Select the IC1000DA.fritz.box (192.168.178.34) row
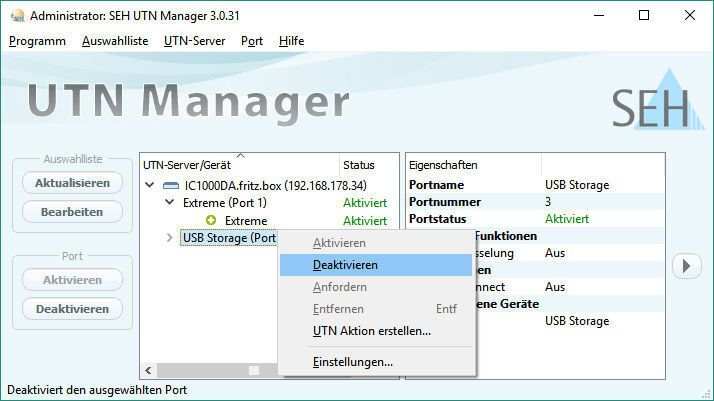Image resolution: width=714 pixels, height=401 pixels. pos(275,185)
